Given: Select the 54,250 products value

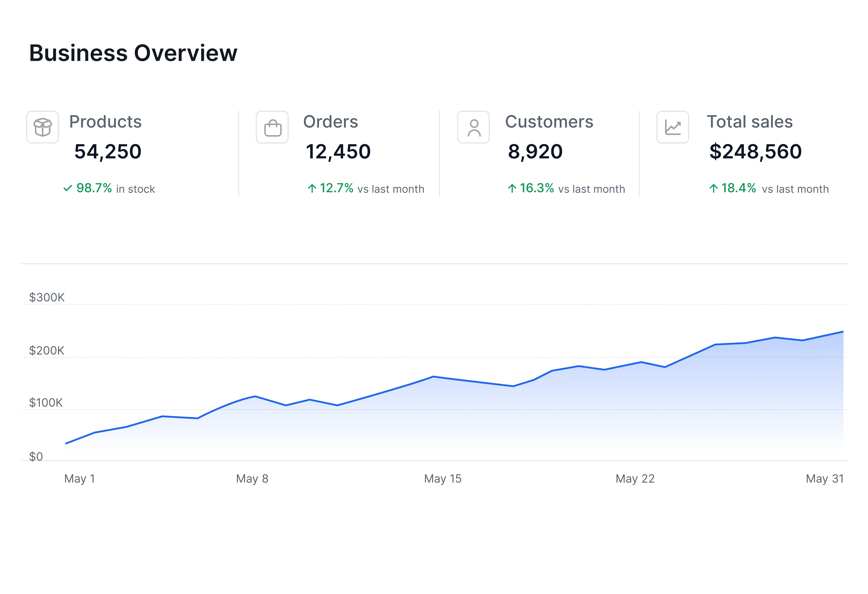Looking at the screenshot, I should coord(108,152).
